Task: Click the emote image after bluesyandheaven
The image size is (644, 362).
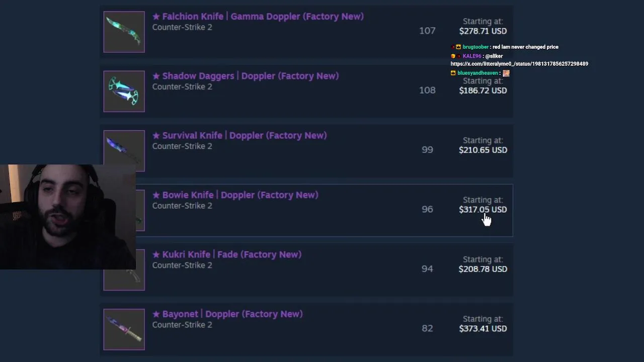Action: (x=506, y=73)
